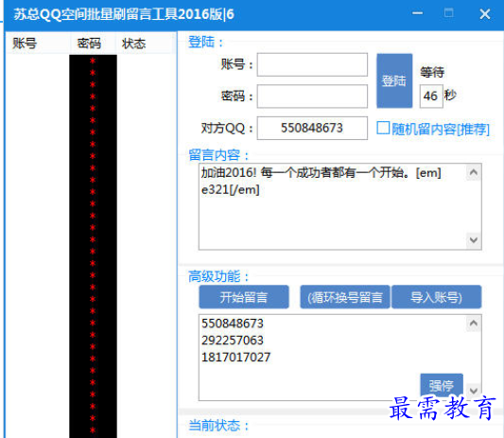This screenshot has width=504, height=438.
Task: Click the 导入账号) button
Action: tap(437, 297)
